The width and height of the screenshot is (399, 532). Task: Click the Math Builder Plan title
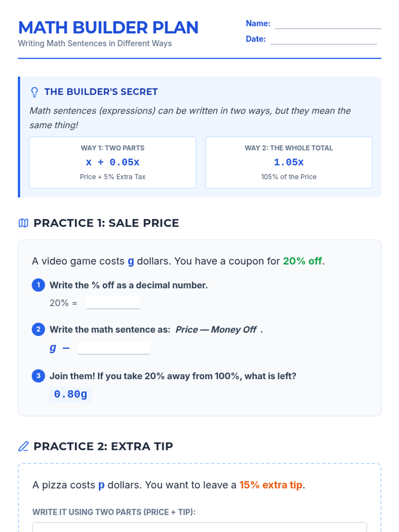point(108,28)
